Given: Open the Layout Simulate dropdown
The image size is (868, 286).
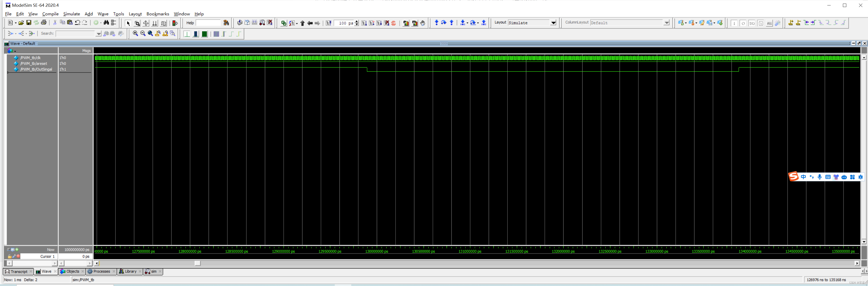Looking at the screenshot, I should (x=553, y=23).
